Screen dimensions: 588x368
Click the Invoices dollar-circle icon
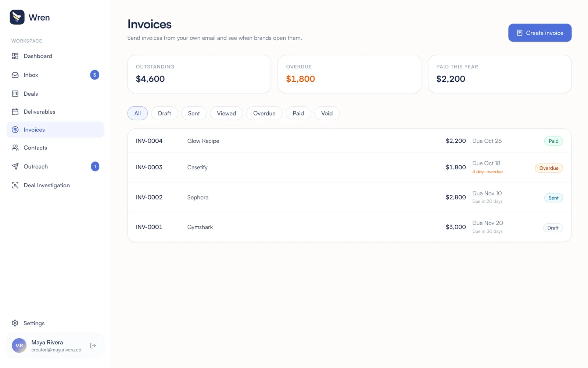[x=15, y=130]
